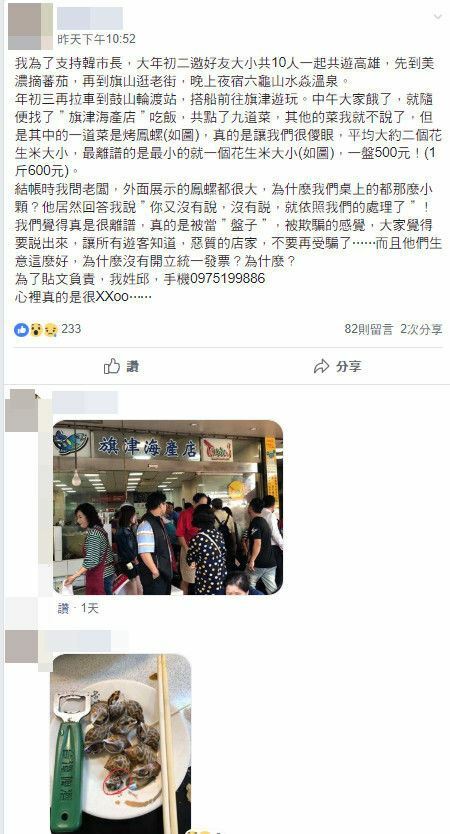Click the sad reaction emoji
The image size is (450, 834).
(50, 329)
